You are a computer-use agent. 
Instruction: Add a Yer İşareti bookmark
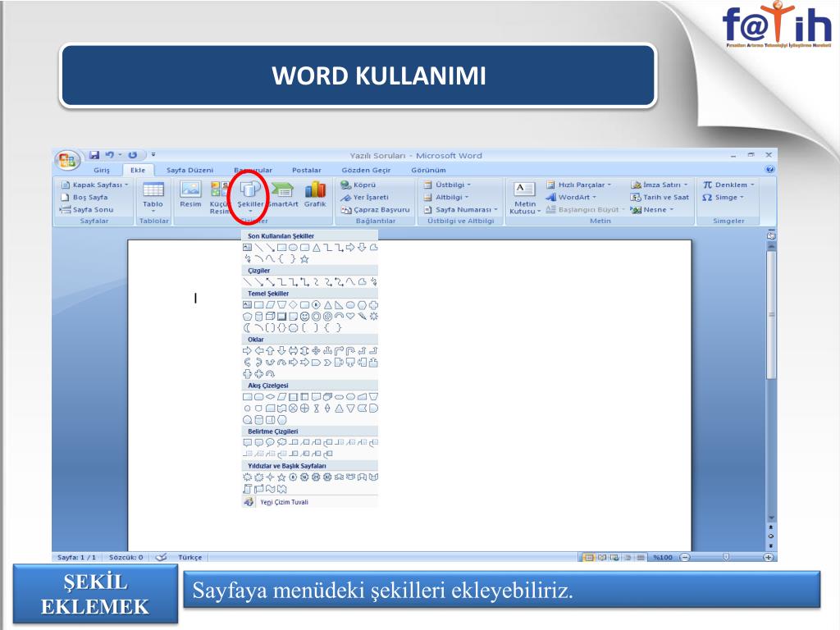pos(364,197)
